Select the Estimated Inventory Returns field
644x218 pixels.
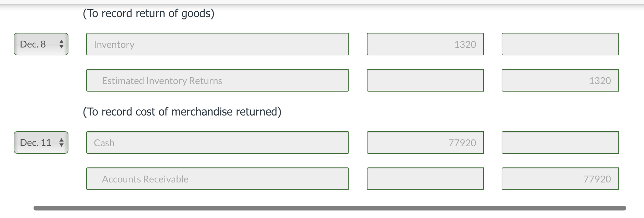click(x=217, y=80)
